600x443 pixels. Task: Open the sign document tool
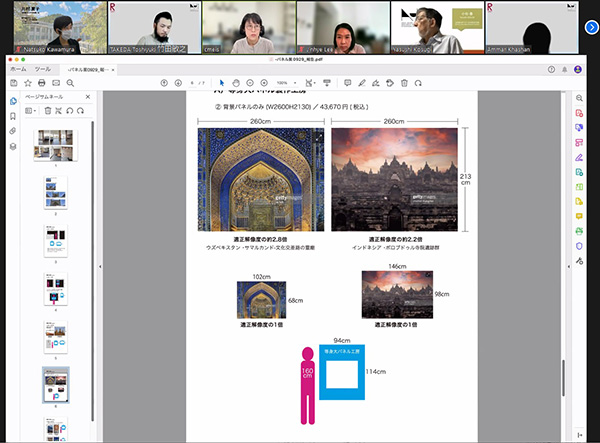click(x=376, y=83)
